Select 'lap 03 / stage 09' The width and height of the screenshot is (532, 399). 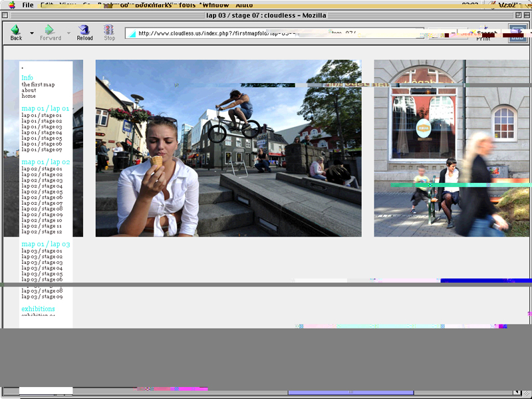(x=42, y=297)
